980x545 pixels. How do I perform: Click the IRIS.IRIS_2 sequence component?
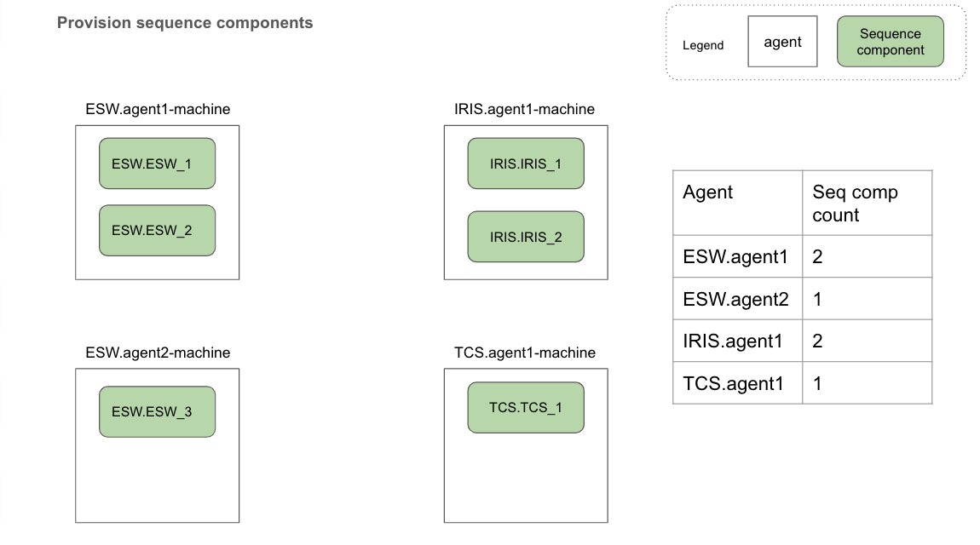click(x=526, y=237)
